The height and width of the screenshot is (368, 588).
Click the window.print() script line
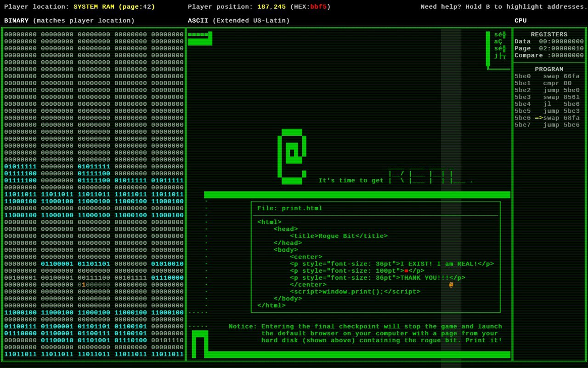click(x=355, y=292)
